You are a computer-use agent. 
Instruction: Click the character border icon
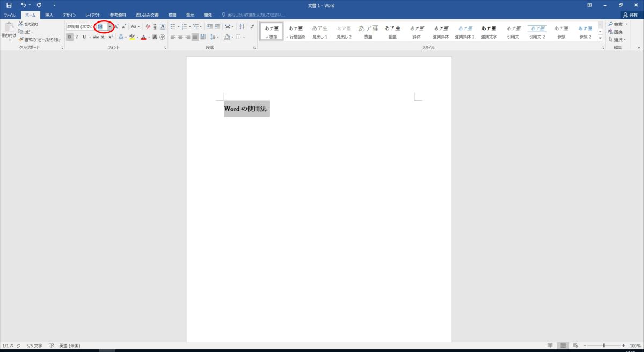pyautogui.click(x=163, y=26)
